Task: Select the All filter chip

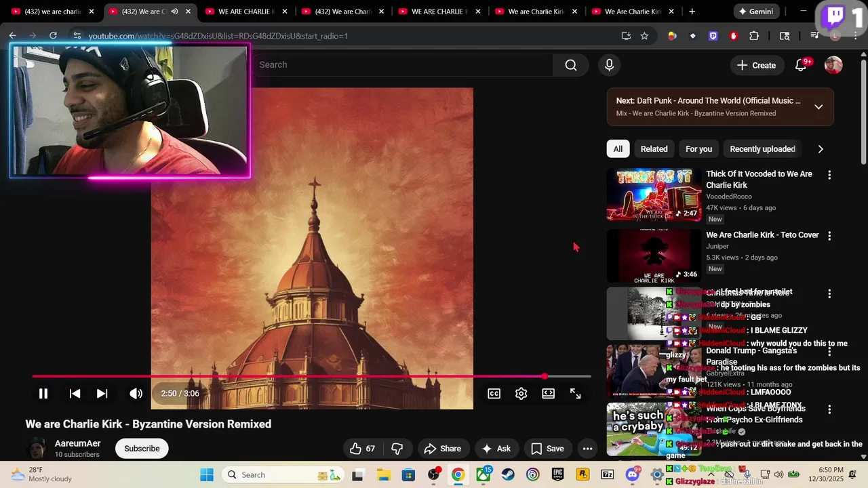Action: [x=618, y=149]
